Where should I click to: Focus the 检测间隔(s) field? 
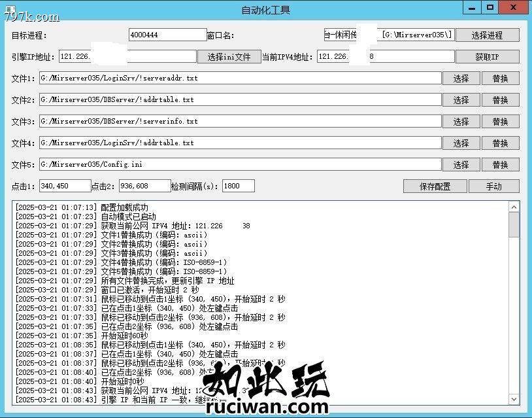click(239, 186)
